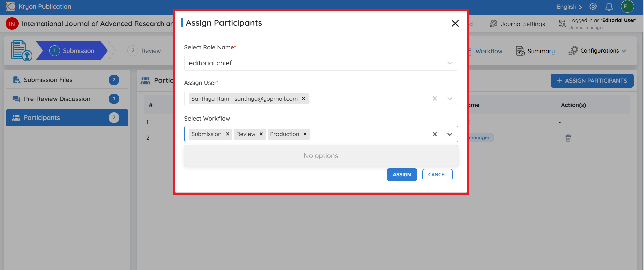This screenshot has width=644, height=270.
Task: Click the Summary icon
Action: point(520,51)
